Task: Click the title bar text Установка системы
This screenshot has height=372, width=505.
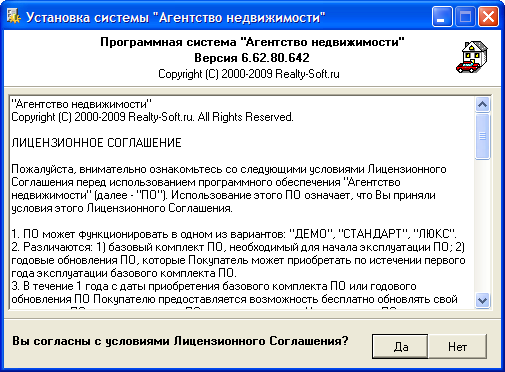Action: [x=87, y=17]
